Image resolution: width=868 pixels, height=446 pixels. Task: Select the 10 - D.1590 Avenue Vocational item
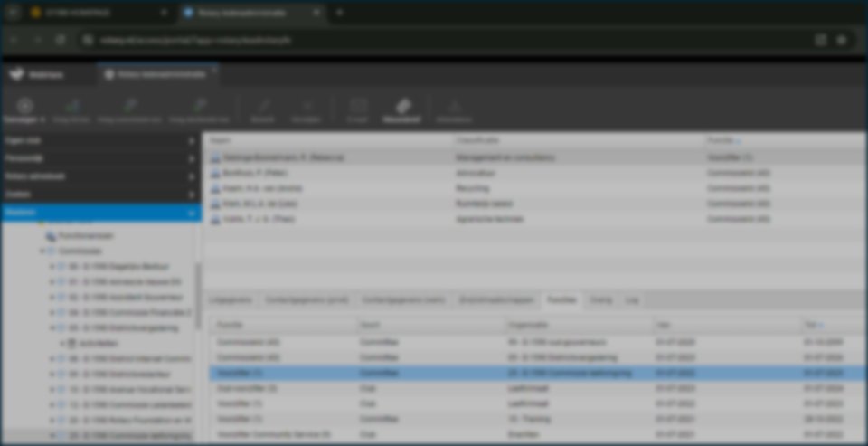coord(130,390)
